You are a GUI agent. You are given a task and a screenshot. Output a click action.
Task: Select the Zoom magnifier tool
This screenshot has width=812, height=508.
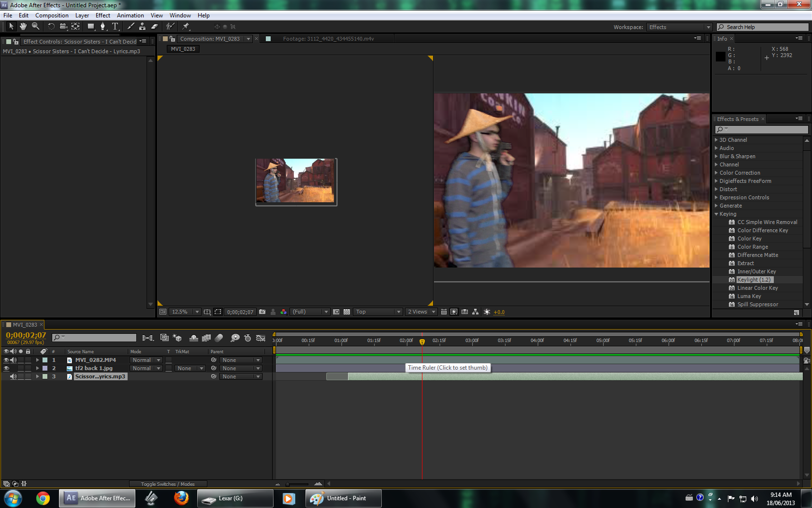click(35, 27)
